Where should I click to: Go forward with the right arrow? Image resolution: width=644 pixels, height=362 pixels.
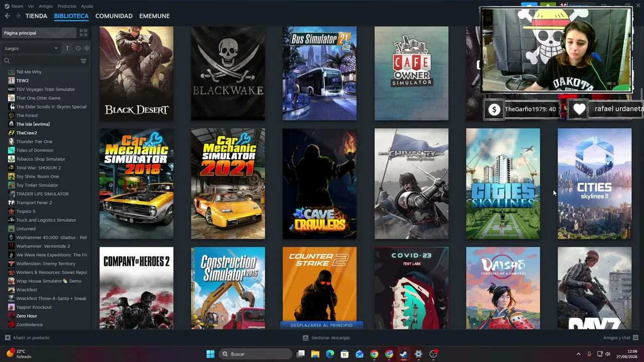coord(18,16)
